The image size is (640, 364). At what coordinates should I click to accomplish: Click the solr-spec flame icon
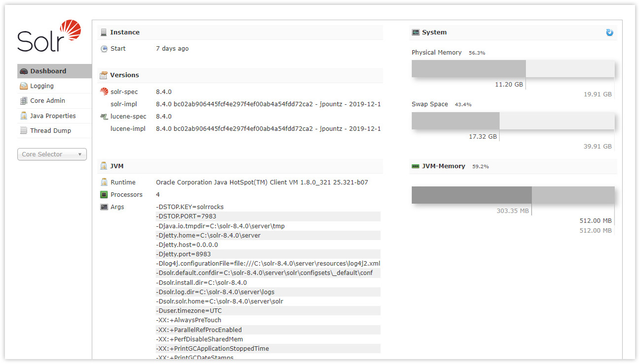point(103,91)
